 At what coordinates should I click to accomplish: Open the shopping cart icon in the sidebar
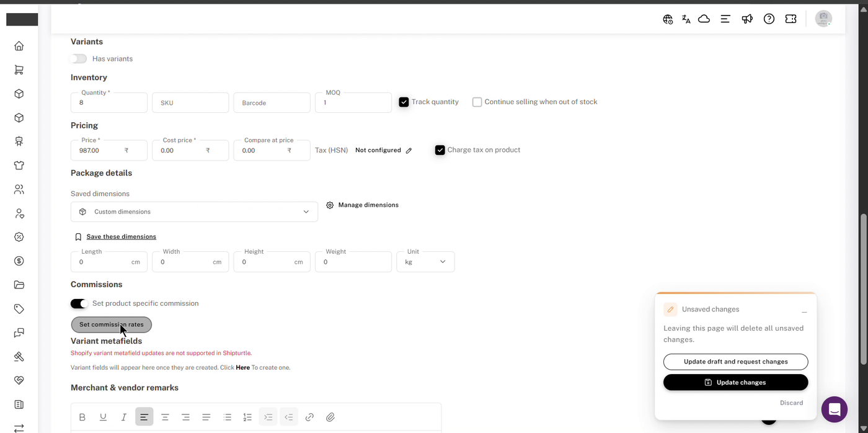tap(19, 70)
